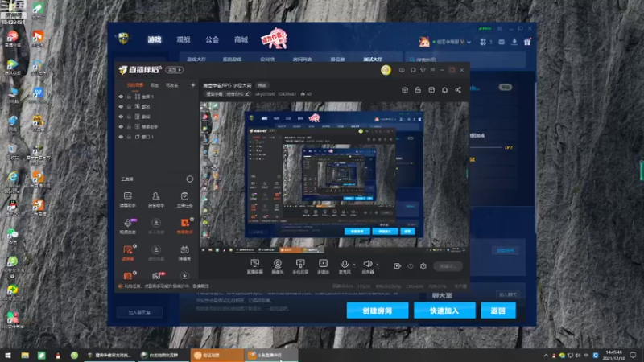Image resolution: width=644 pixels, height=362 pixels.
Task: Select the 摄像头 camera source
Action: [278, 266]
